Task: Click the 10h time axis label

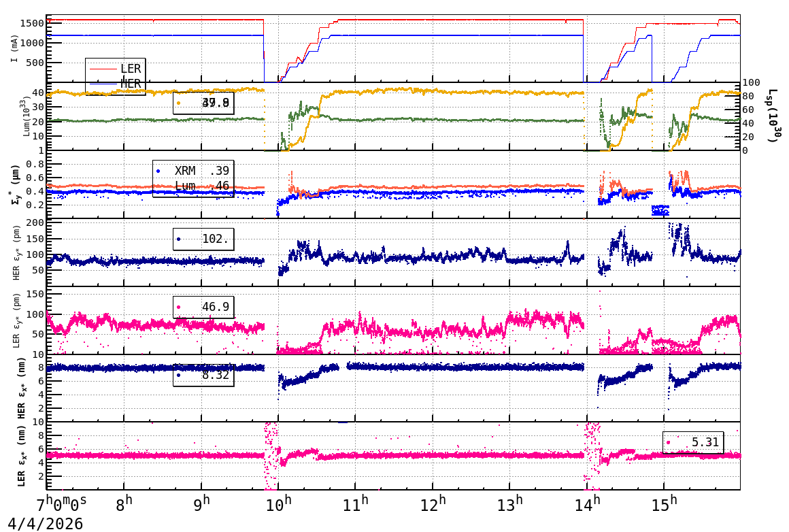Action: pyautogui.click(x=278, y=503)
